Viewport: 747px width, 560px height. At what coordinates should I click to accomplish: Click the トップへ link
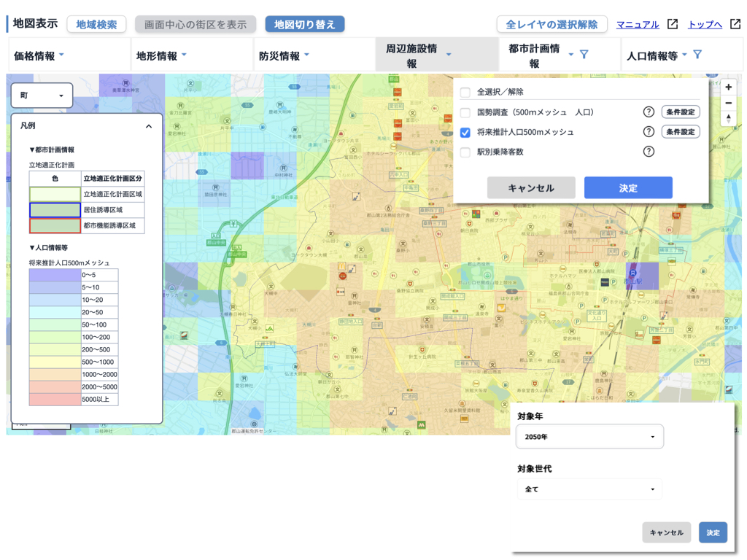(x=705, y=24)
